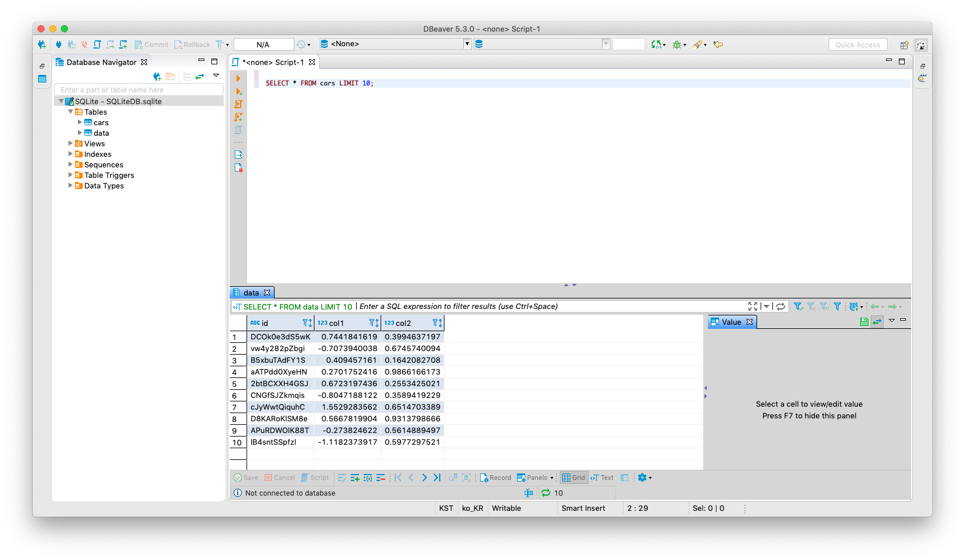Click the New SQL script icon with plus
The height and width of the screenshot is (560, 965).
click(x=123, y=44)
